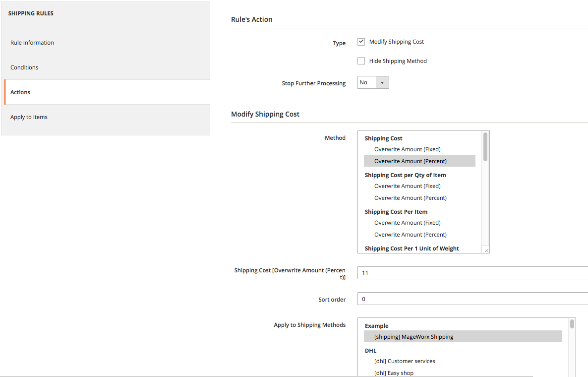Open the Stop Further Processing dropdown

pos(373,83)
